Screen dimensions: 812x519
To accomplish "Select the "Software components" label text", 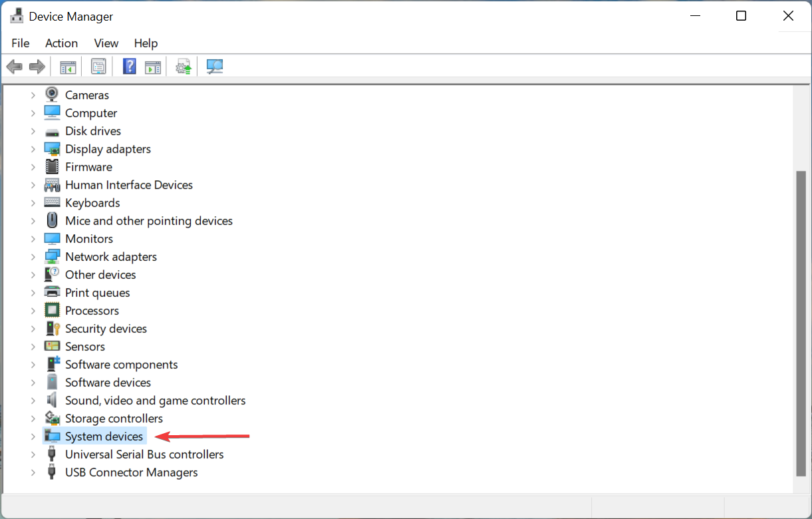I will 122,365.
